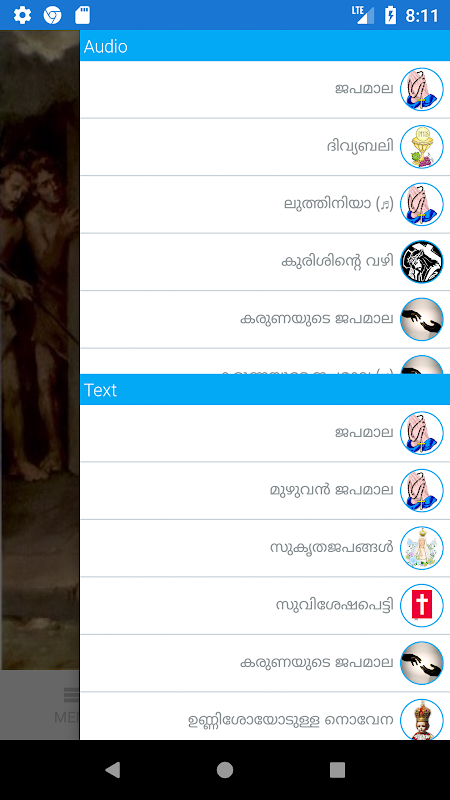Tap the Android back navigation button
The image size is (450, 800).
point(112,770)
